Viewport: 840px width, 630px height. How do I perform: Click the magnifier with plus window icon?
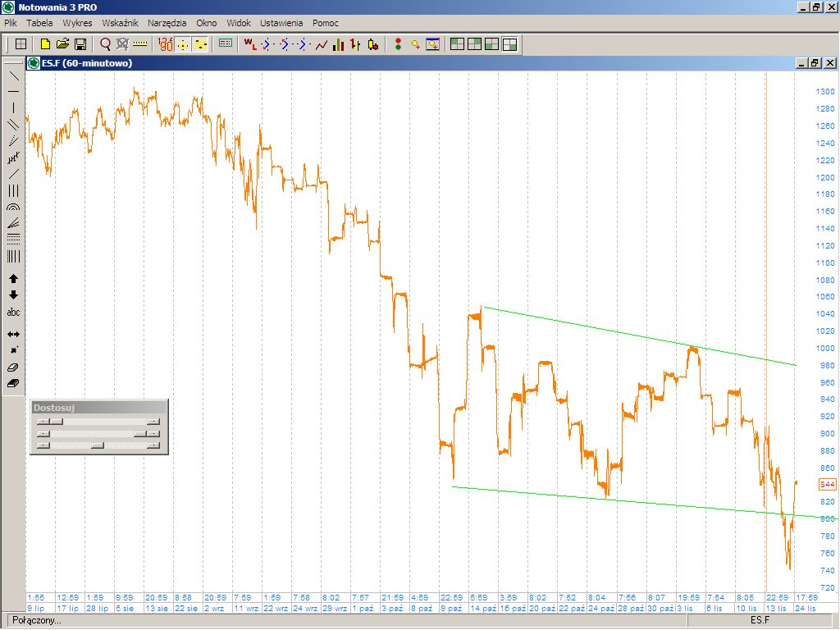tap(433, 44)
